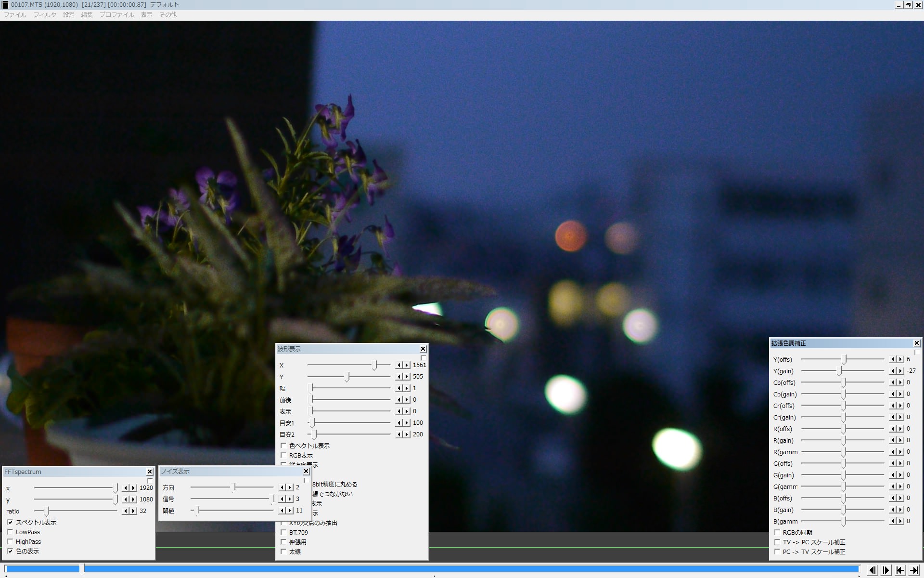Increase ratio value in FFTspectrum panel
924x578 pixels.
[x=133, y=511]
